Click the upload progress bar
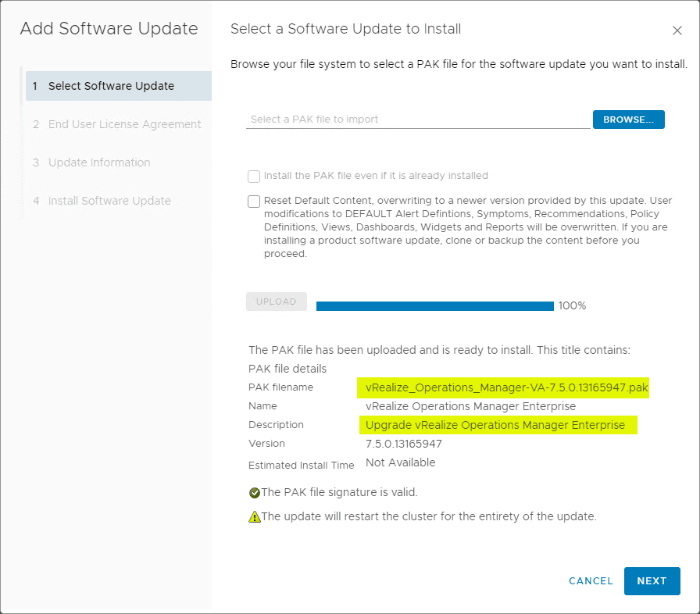700x614 pixels. (x=434, y=305)
